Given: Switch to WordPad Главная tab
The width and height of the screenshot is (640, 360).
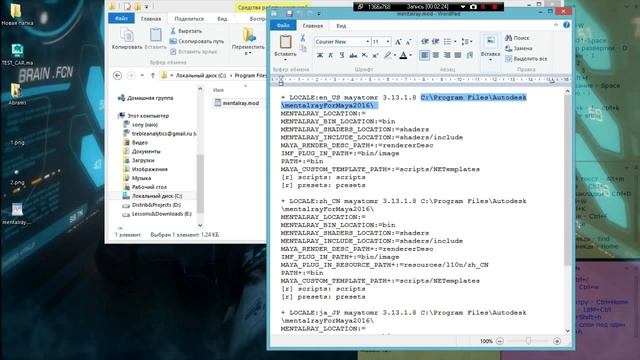Looking at the screenshot, I should pos(313,26).
